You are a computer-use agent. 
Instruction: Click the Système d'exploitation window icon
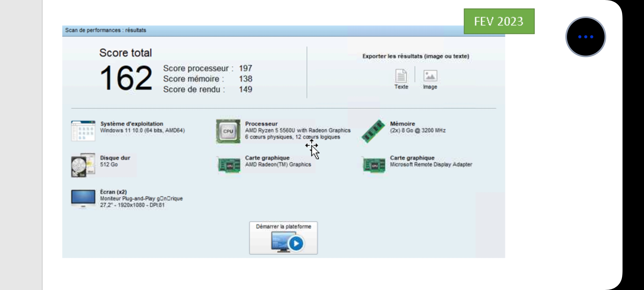(83, 131)
